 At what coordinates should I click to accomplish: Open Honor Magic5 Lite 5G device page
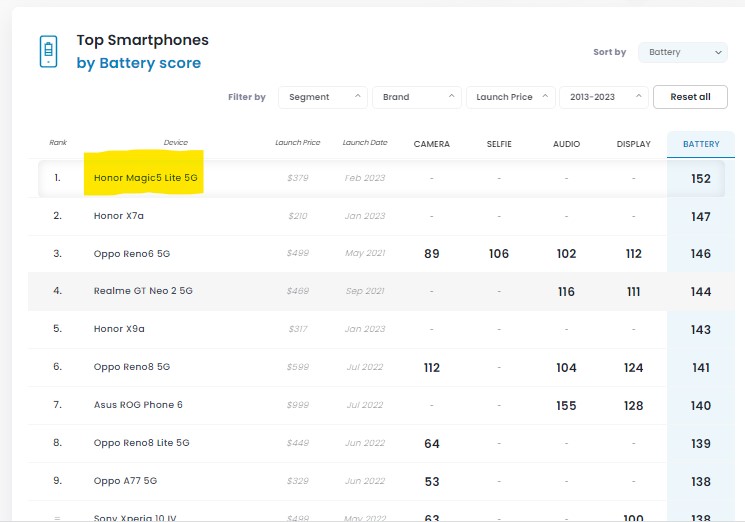tap(145, 178)
